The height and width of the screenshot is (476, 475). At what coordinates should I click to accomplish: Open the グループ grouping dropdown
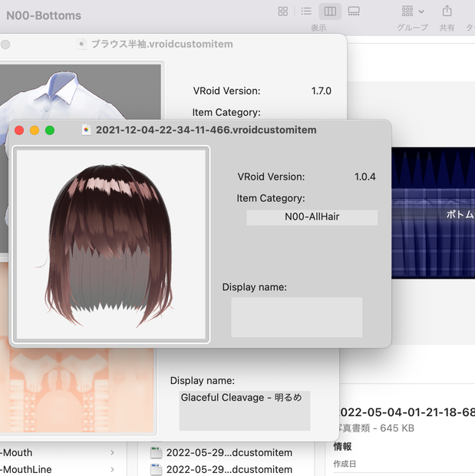coord(413,12)
